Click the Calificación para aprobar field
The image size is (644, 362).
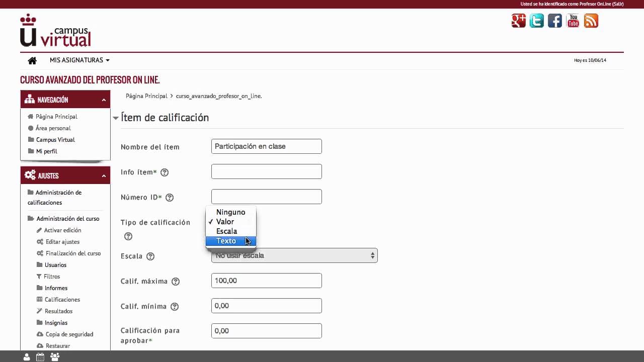tap(267, 331)
